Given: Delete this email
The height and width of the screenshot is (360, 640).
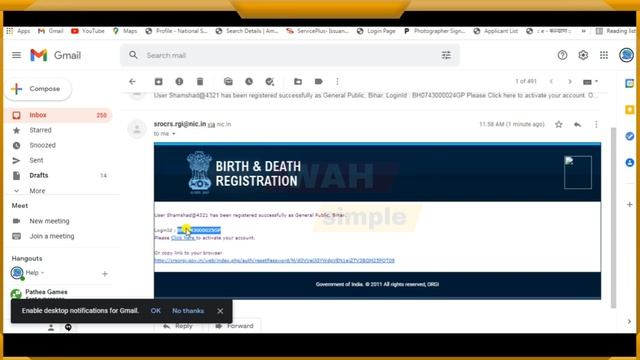Looking at the screenshot, I should click(200, 82).
